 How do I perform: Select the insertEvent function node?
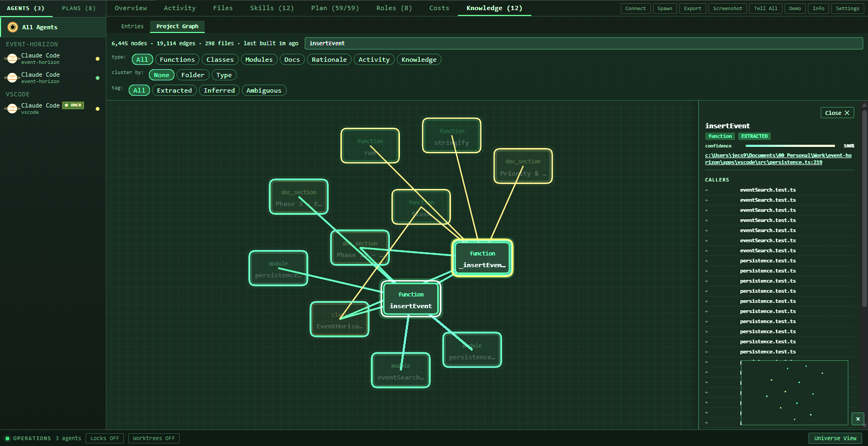click(411, 300)
